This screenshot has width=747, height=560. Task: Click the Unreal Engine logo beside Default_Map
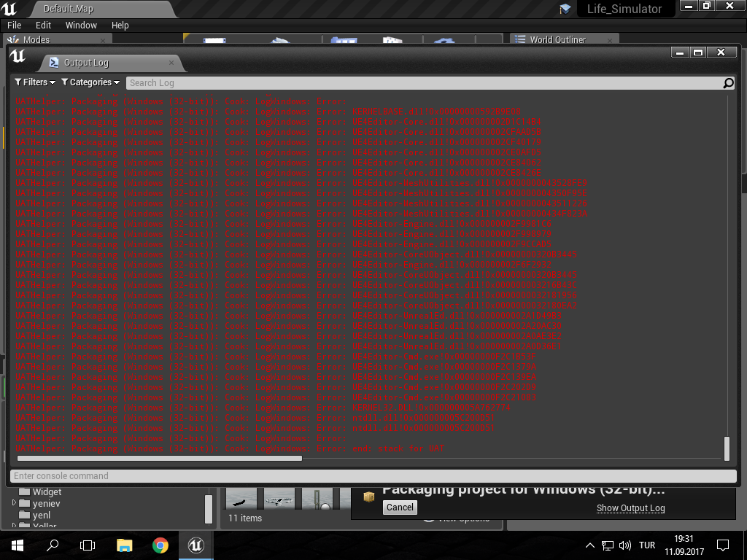[9, 9]
